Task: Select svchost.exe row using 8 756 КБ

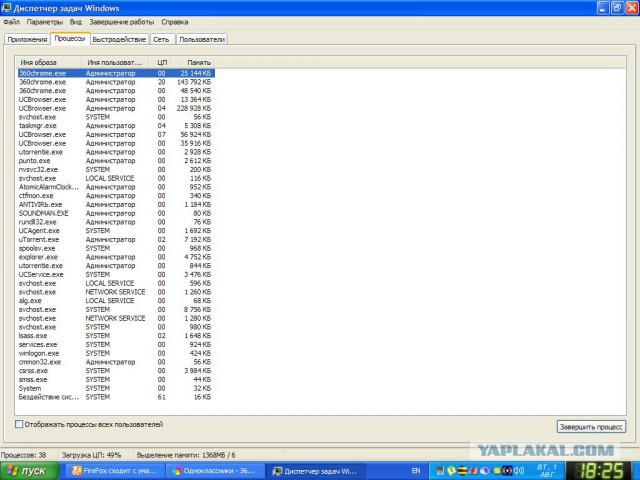Action: pos(116,309)
